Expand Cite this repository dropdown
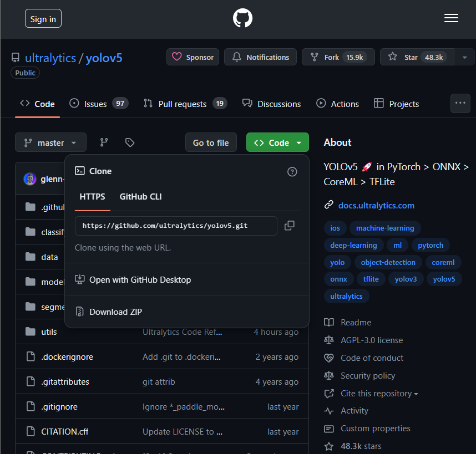This screenshot has width=476, height=454. pos(379,394)
